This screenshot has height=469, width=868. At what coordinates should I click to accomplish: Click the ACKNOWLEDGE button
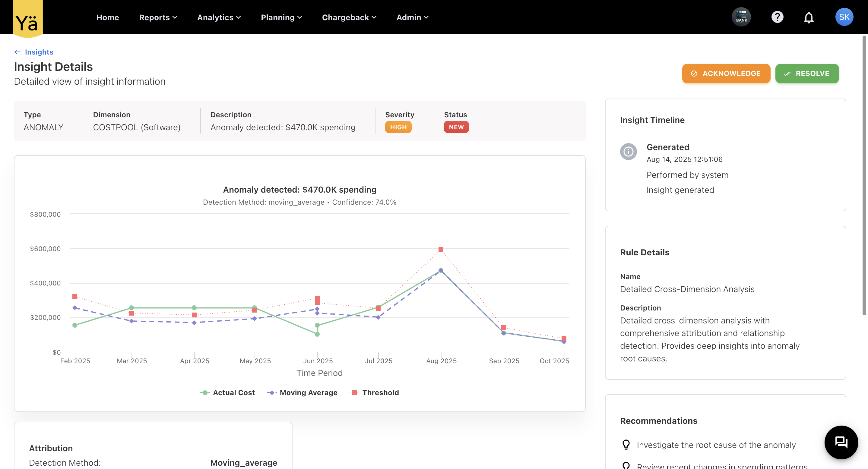(x=727, y=74)
